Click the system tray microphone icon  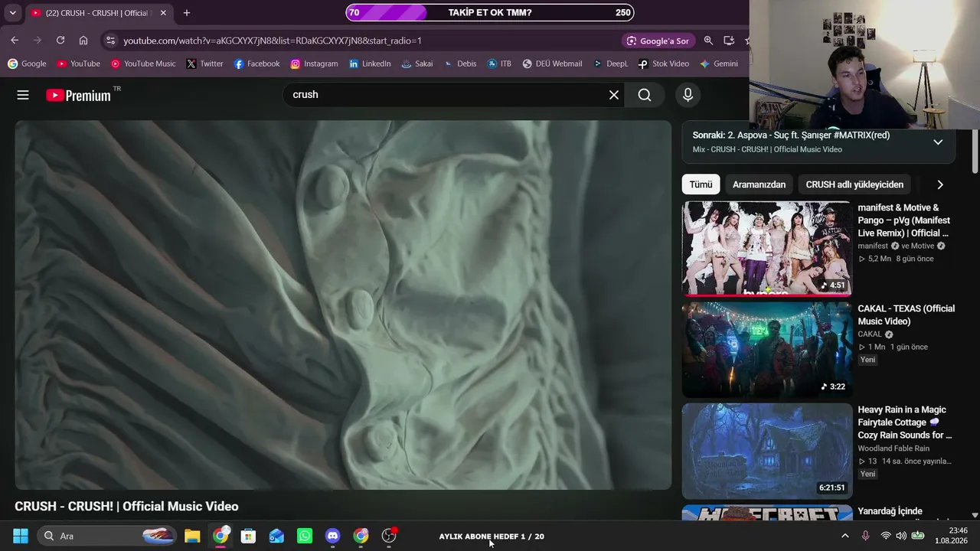865,536
